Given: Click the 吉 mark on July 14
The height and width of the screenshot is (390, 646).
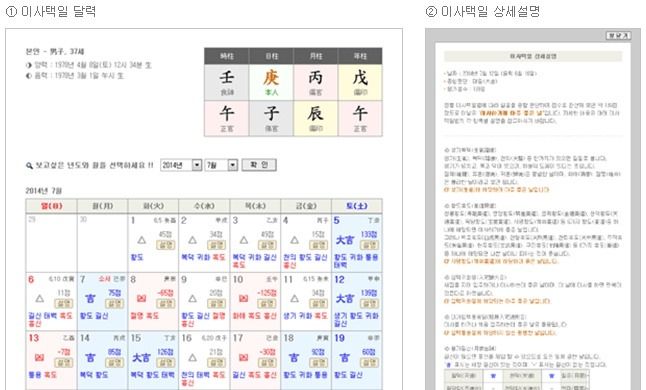Looking at the screenshot, I should [90, 357].
